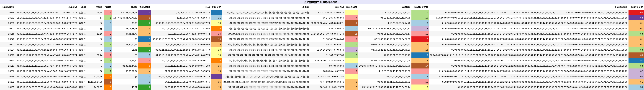Select period number 26255
This screenshot has height=90, width=644.
[x=11, y=34]
